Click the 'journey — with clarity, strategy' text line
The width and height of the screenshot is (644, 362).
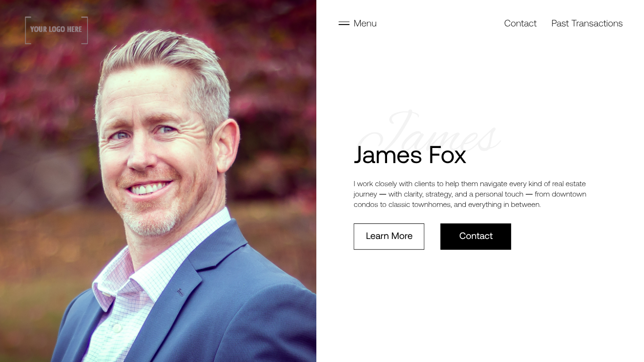tap(470, 194)
